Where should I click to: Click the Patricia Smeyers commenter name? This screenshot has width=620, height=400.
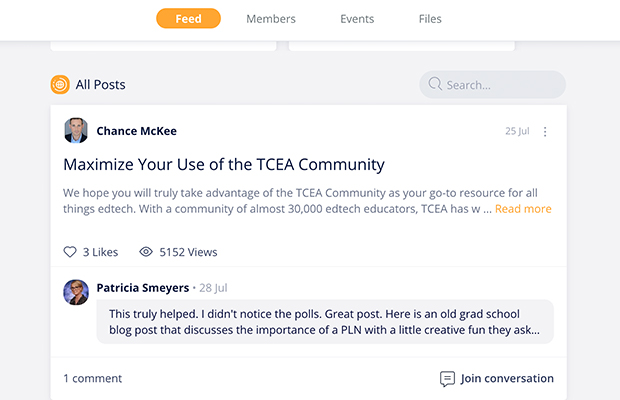[x=142, y=288]
